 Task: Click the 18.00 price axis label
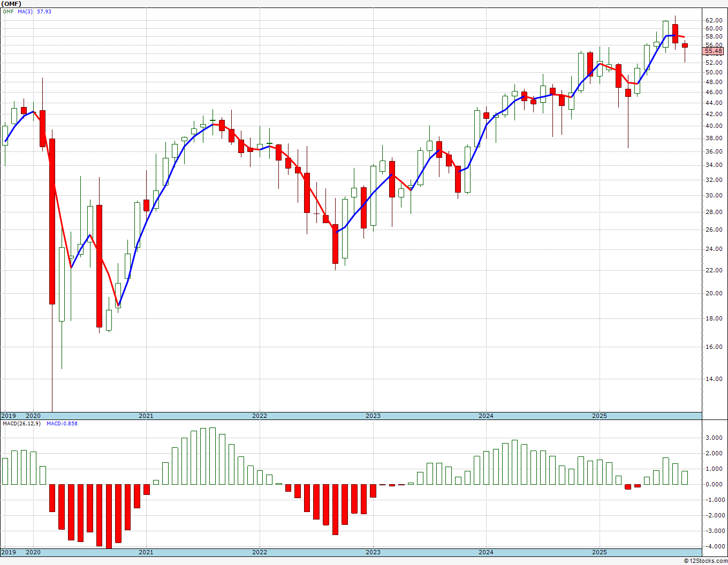point(714,319)
